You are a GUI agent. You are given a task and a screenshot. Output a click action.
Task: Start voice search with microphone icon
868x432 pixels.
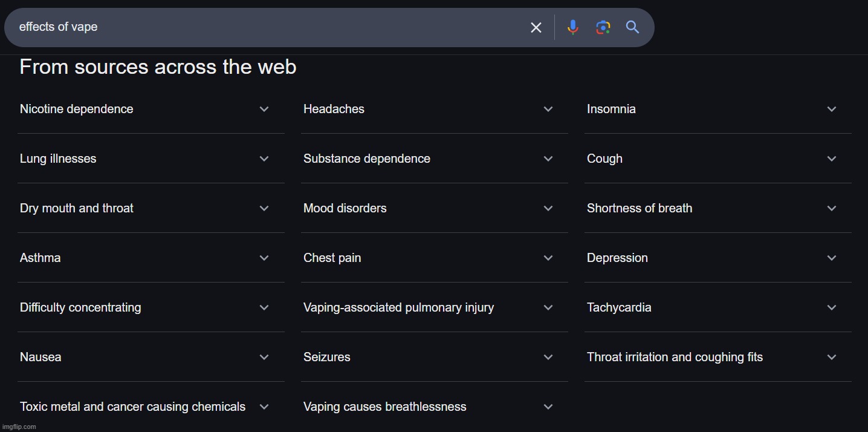(x=572, y=27)
